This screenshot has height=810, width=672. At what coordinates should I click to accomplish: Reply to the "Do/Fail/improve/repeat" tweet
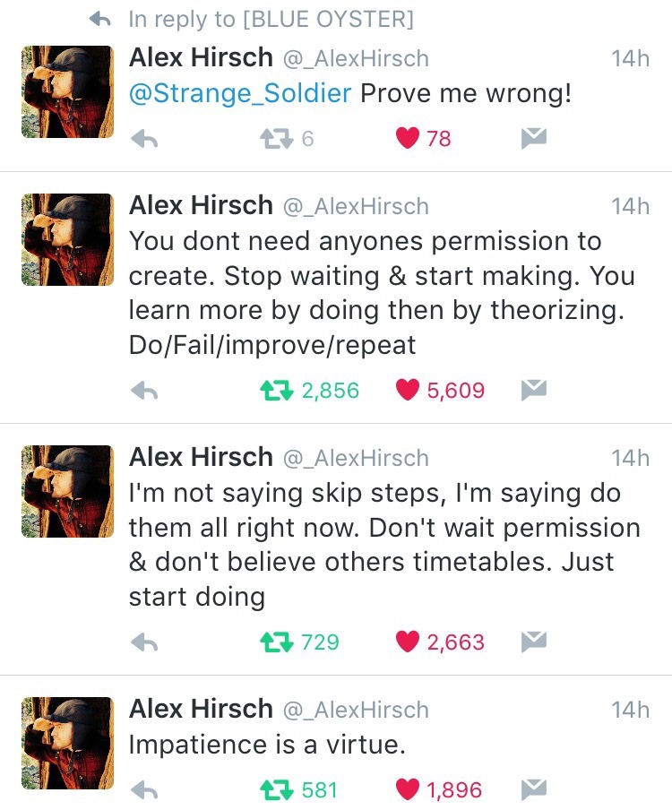pyautogui.click(x=144, y=391)
